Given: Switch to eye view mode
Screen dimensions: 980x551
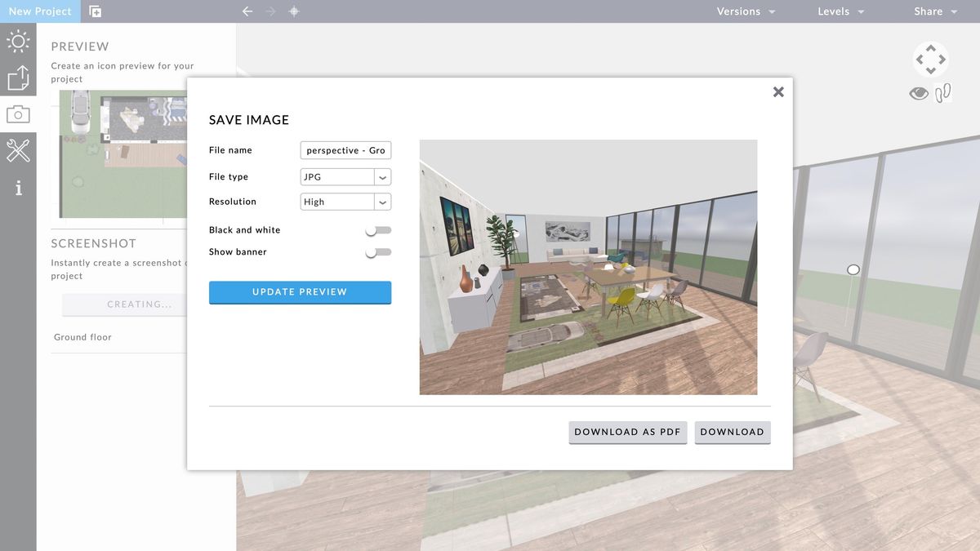Looking at the screenshot, I should click(918, 93).
